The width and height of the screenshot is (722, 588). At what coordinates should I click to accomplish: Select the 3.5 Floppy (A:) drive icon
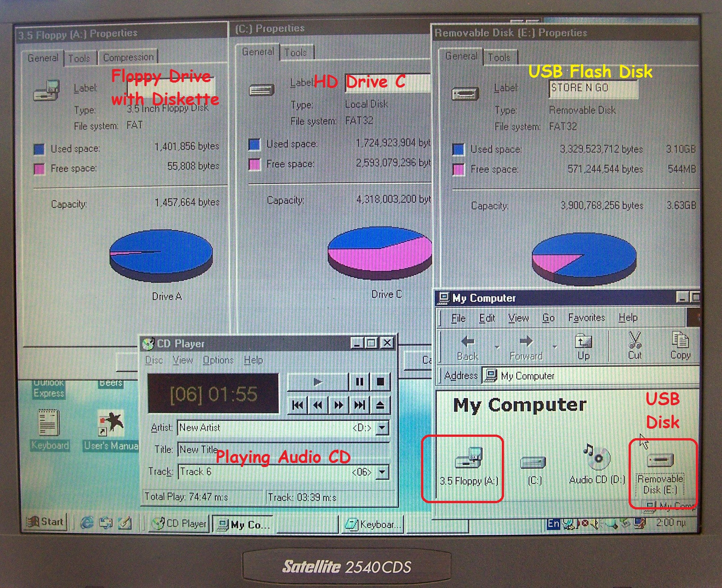(x=469, y=466)
